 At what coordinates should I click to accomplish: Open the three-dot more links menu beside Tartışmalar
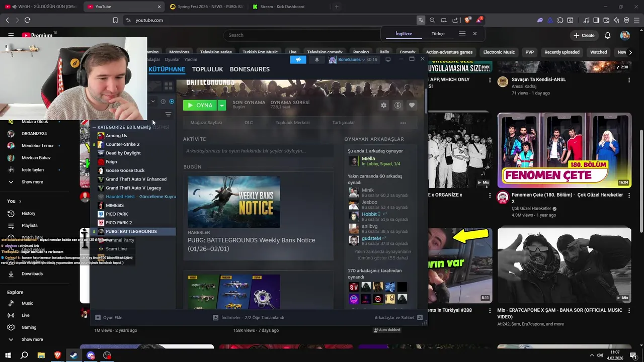tap(403, 123)
